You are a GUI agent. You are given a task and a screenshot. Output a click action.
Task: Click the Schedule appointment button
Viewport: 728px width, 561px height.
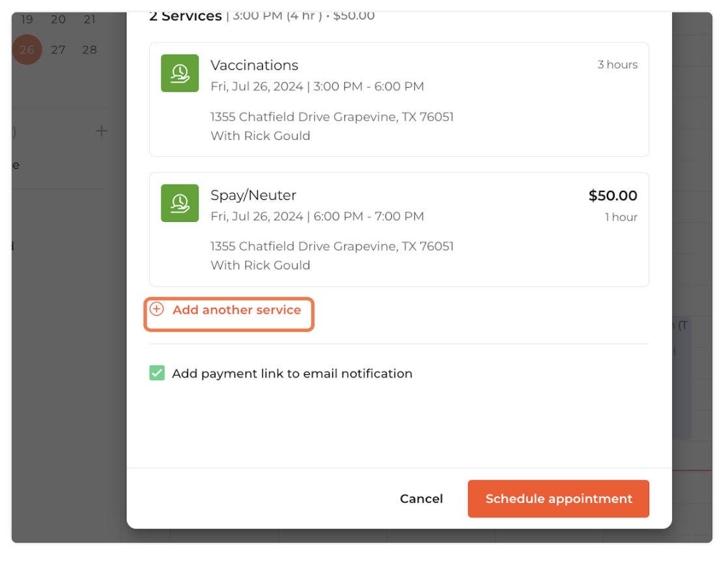click(558, 499)
